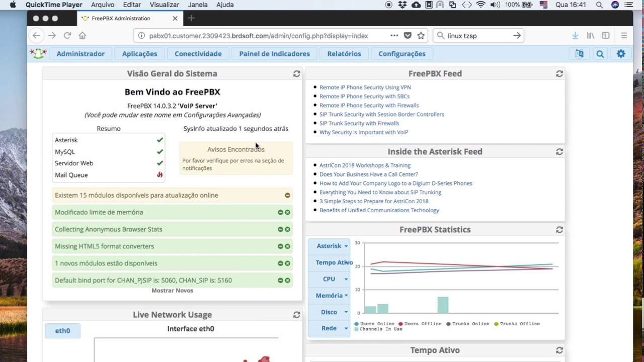Expand the Asterisk statistics dropdown
The image size is (644, 362).
coord(329,246)
